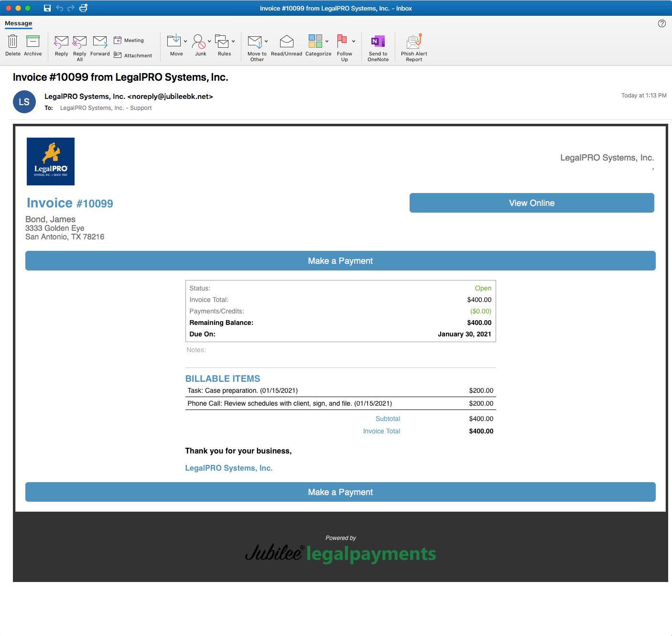Click the Jubilee legalpayments logo
The height and width of the screenshot is (636, 672).
point(340,553)
